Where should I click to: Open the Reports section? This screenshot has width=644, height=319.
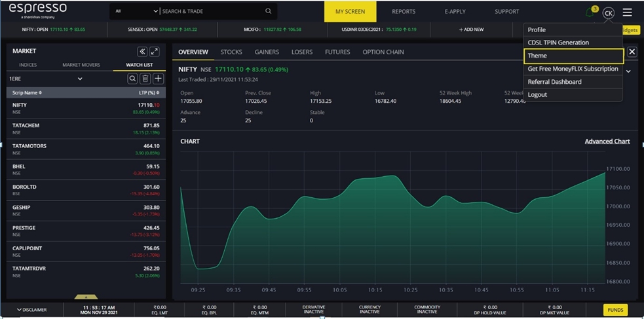point(404,12)
